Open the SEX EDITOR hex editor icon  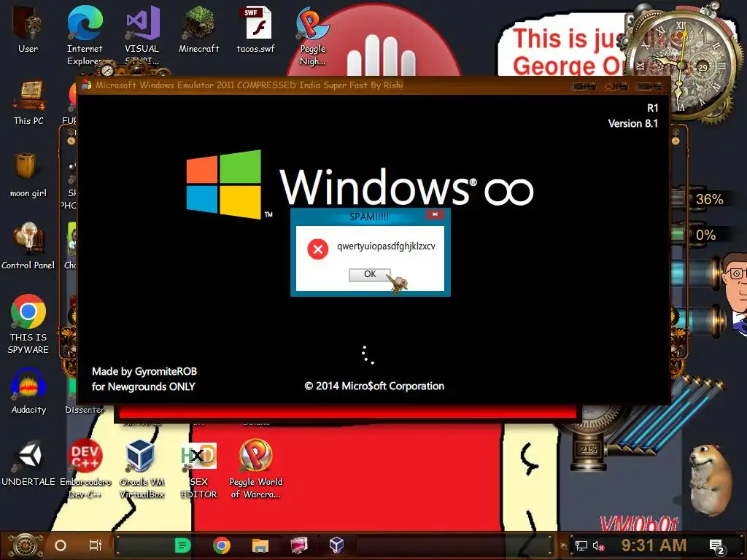198,469
